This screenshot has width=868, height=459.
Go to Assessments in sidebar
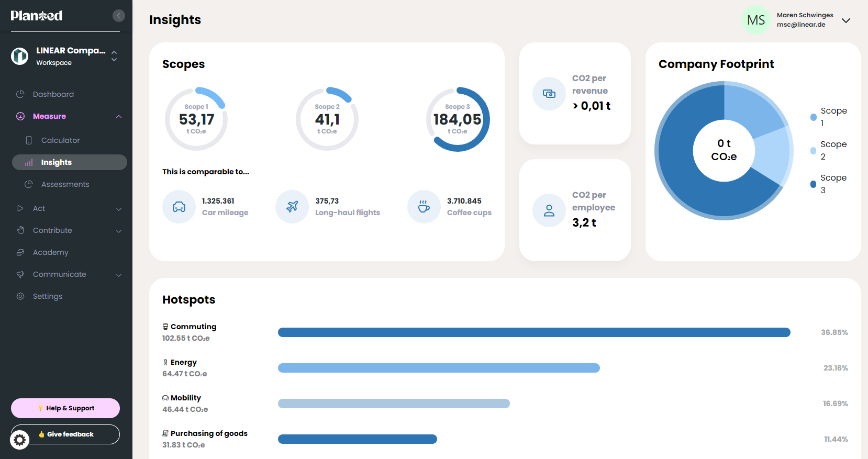click(x=65, y=184)
